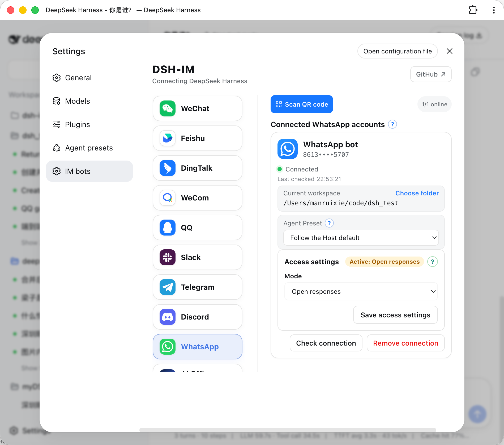The height and width of the screenshot is (445, 504).
Task: Go to Models settings
Action: (89, 101)
